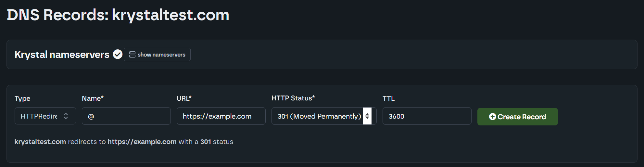Click into the URL field with https://example.com
This screenshot has height=167, width=644.
pos(221,116)
